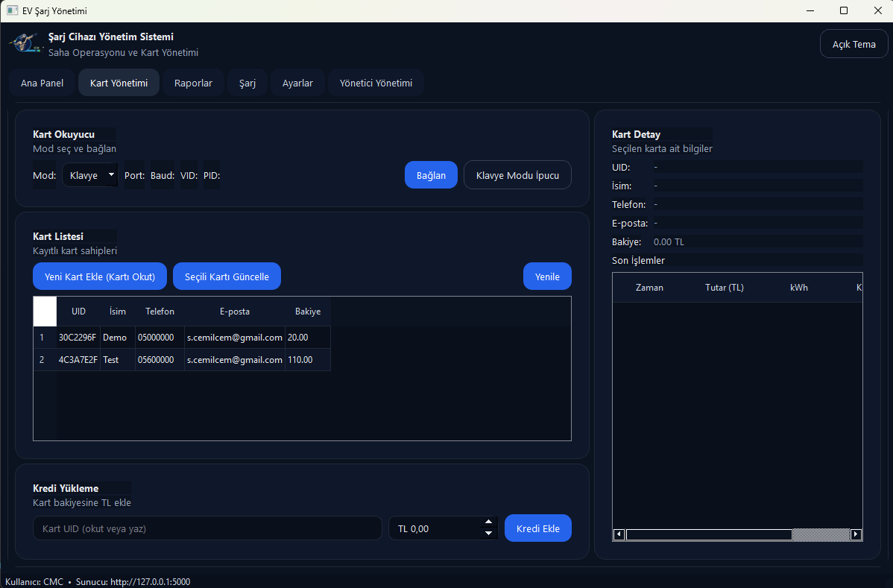Open the Mod dropdown showing Klavye

pos(89,176)
